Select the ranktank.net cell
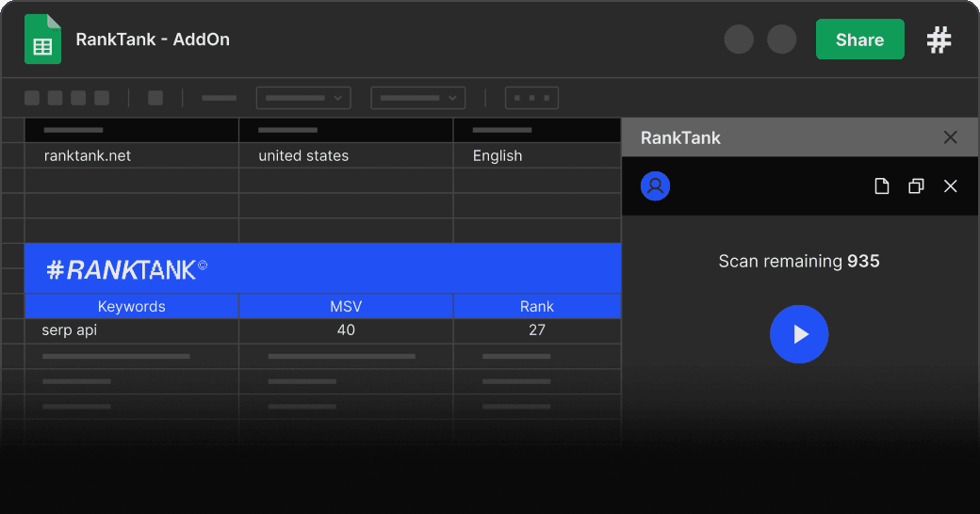The image size is (980, 514). [132, 155]
